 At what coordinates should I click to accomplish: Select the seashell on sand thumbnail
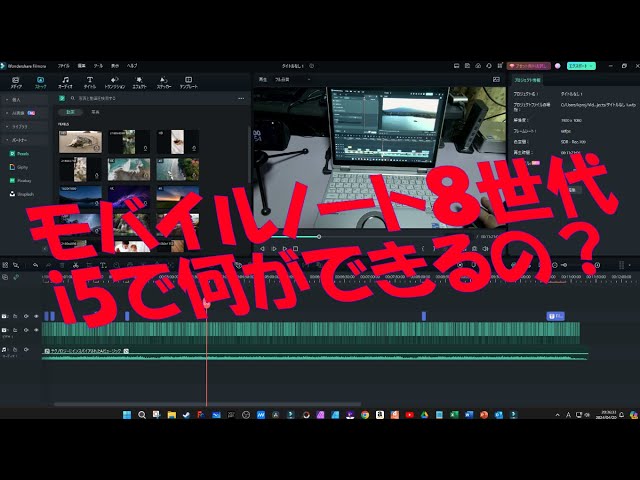pyautogui.click(x=80, y=142)
